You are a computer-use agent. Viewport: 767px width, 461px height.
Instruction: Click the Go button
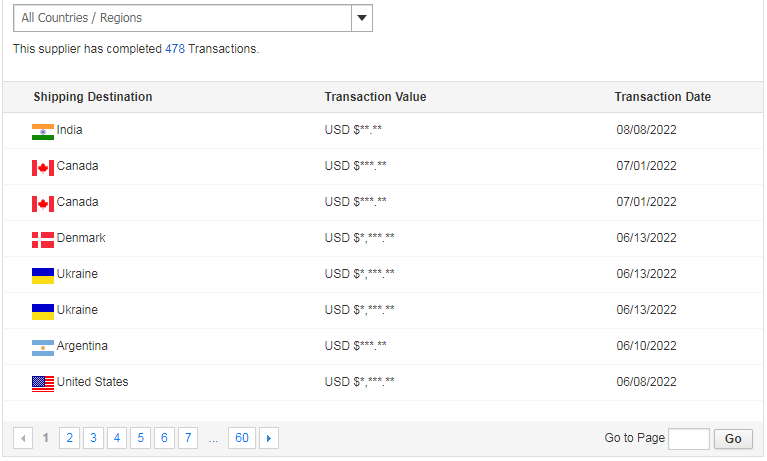(733, 439)
